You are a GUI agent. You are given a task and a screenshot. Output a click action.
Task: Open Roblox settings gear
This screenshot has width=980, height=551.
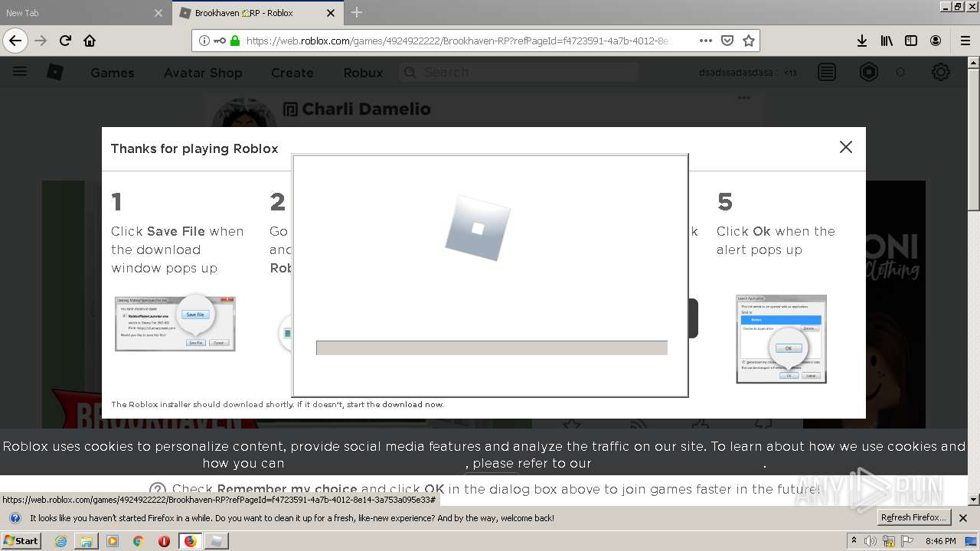(x=941, y=72)
